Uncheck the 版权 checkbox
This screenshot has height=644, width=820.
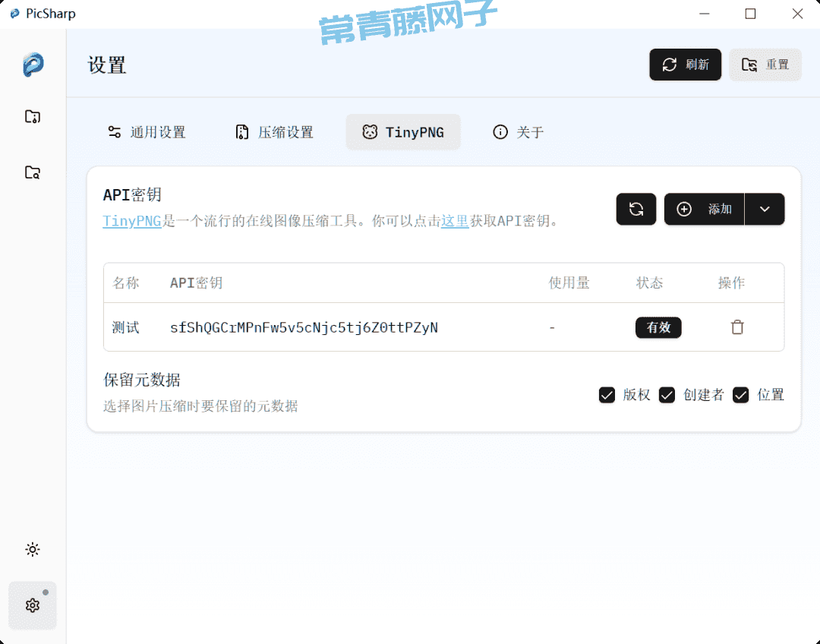coord(607,395)
